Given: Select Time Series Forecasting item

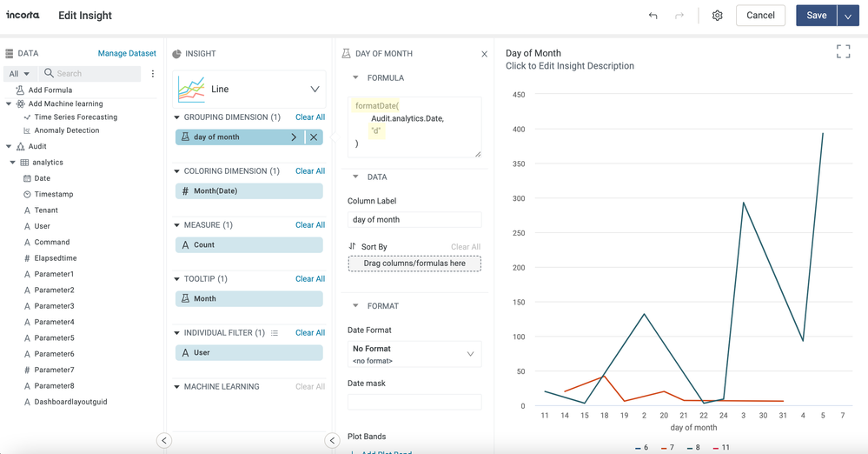Looking at the screenshot, I should point(76,117).
